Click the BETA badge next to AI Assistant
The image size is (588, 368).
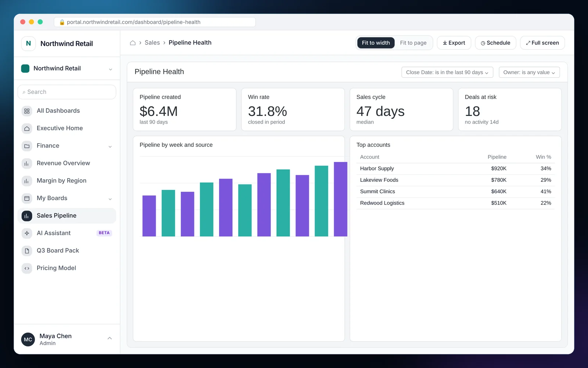coord(104,233)
